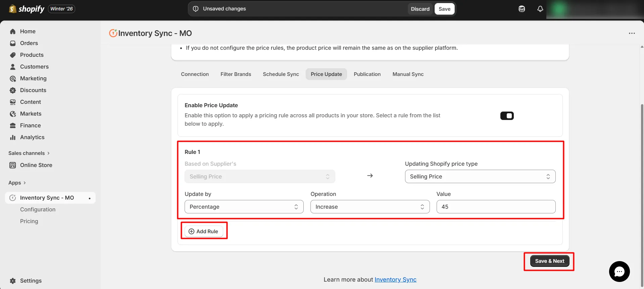Open Configuration under Inventory Sync
644x289 pixels.
pos(38,209)
